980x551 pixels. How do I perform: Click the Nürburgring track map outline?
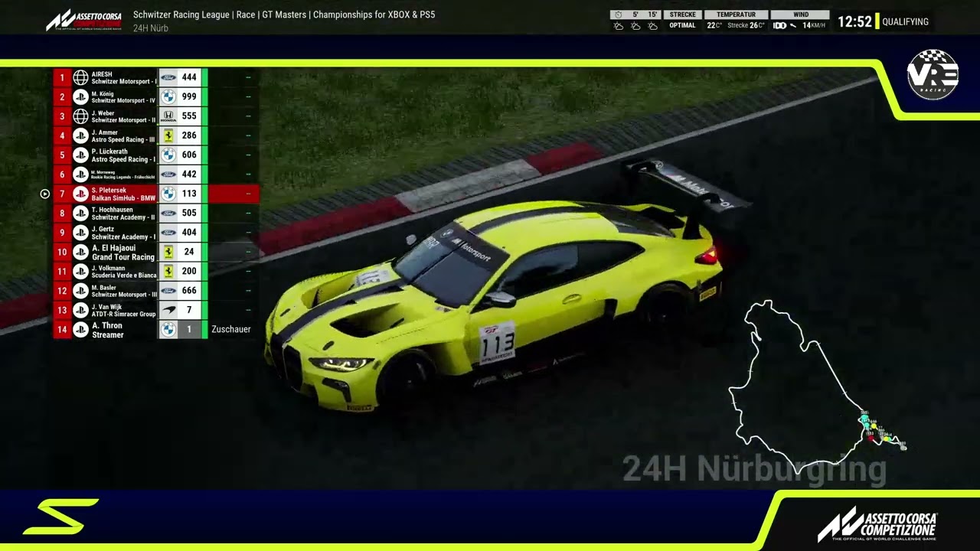tap(816, 386)
